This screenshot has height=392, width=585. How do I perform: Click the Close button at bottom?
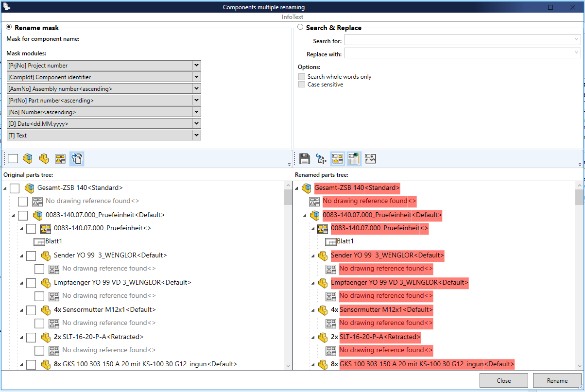(503, 381)
